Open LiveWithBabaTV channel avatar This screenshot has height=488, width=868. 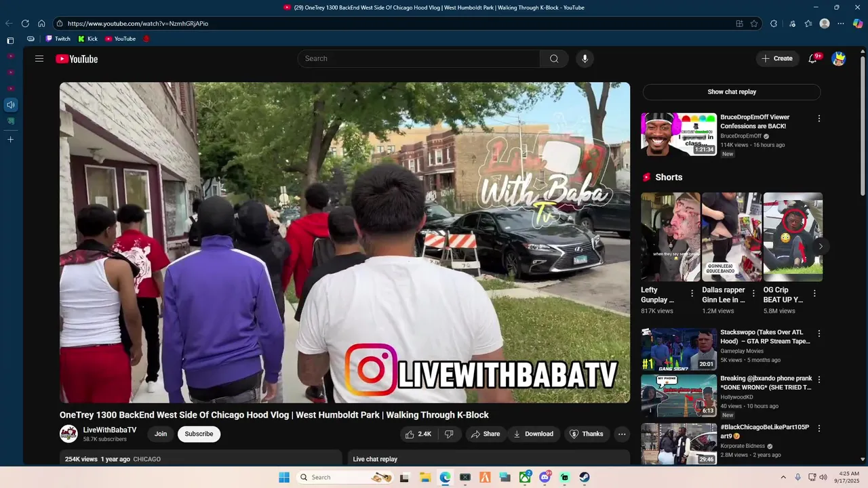pyautogui.click(x=68, y=434)
